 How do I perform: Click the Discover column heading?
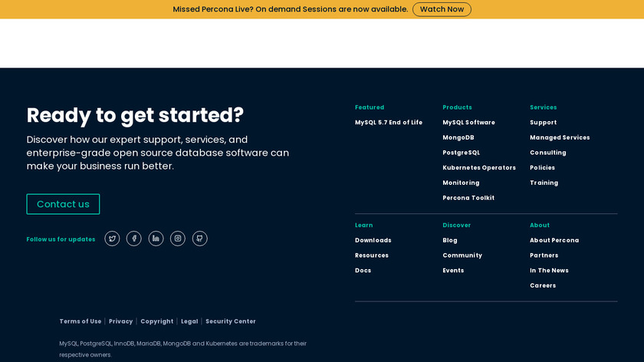click(456, 225)
